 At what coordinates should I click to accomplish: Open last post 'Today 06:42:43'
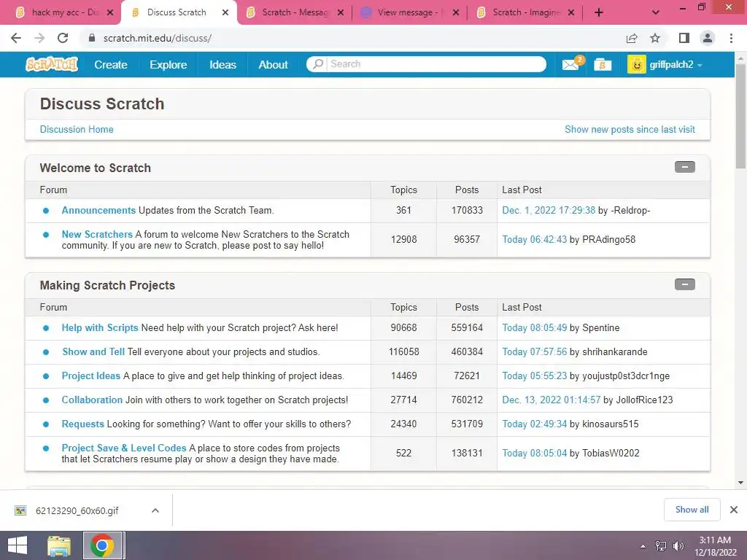[535, 239]
